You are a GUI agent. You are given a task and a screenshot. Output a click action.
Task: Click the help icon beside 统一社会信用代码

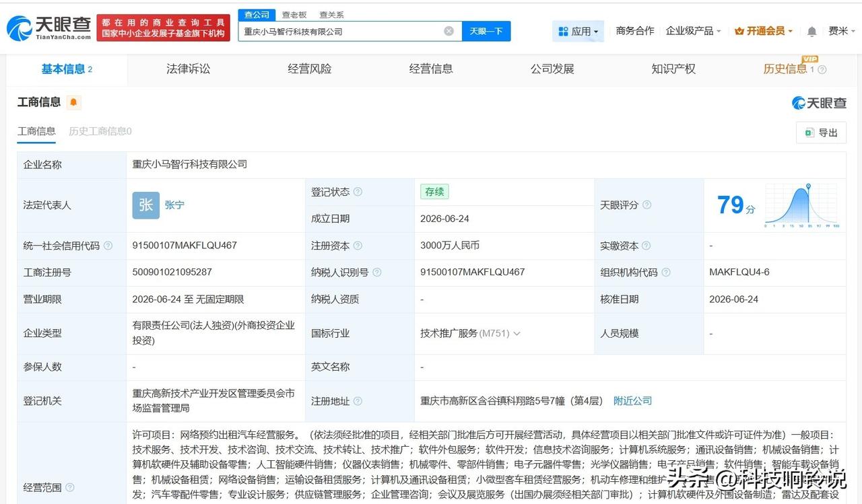click(108, 246)
